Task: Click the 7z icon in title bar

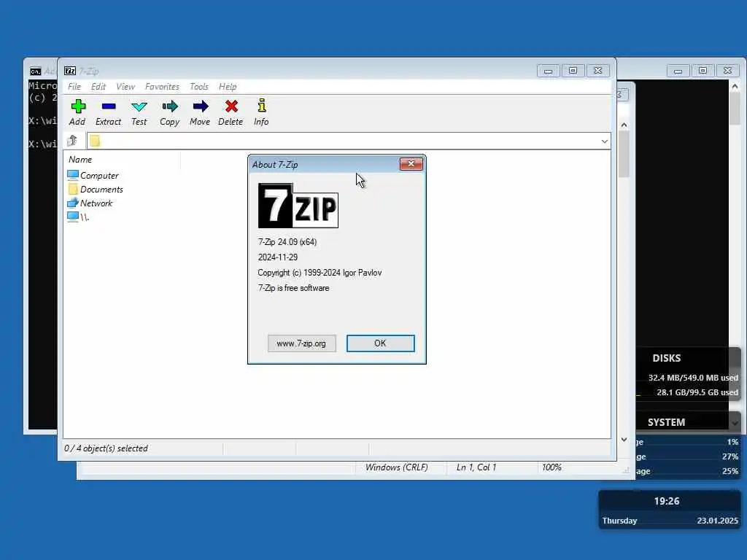Action: point(70,71)
